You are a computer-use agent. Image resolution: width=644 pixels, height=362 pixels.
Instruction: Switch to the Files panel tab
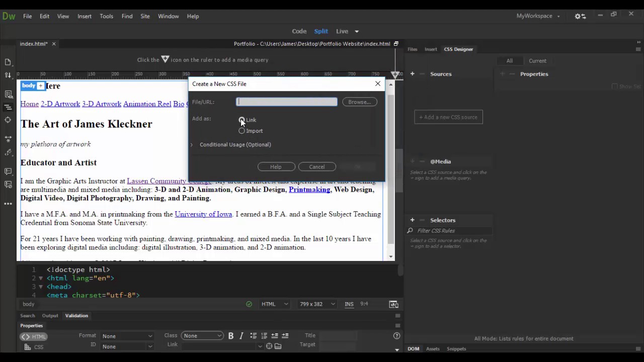pos(412,49)
